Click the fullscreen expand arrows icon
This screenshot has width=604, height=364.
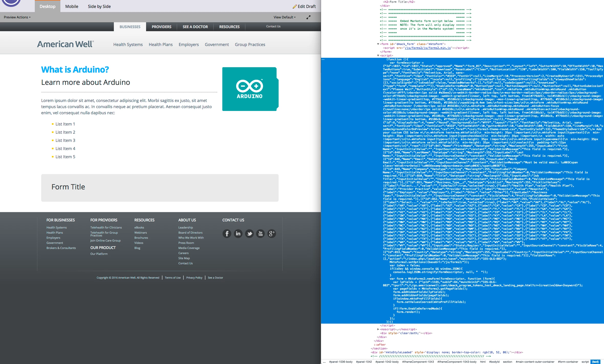click(309, 17)
